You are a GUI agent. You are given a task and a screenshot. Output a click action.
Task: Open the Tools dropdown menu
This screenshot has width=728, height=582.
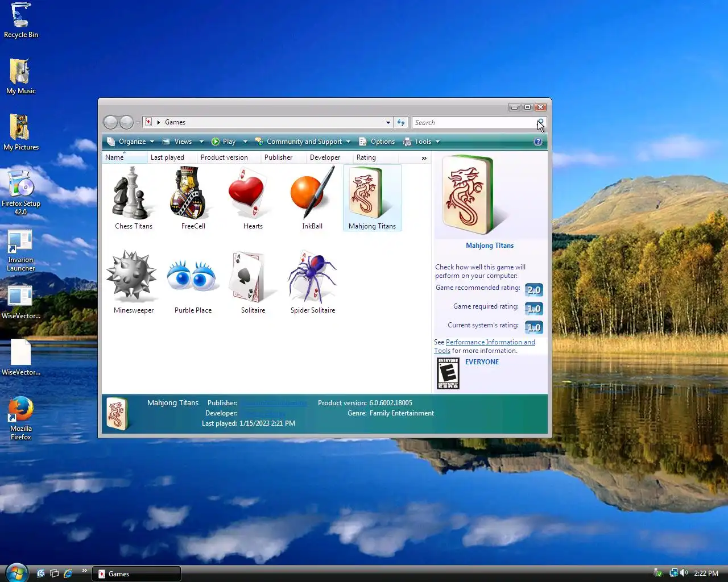point(421,142)
